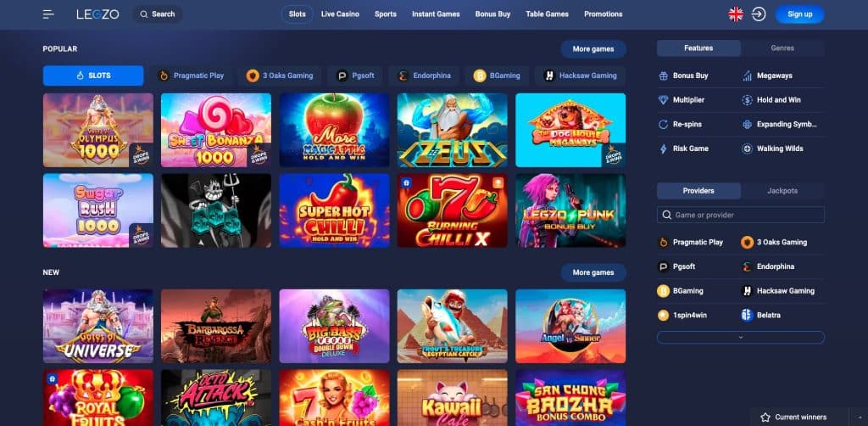
Task: Open the Live Casino menu item
Action: pyautogui.click(x=340, y=14)
